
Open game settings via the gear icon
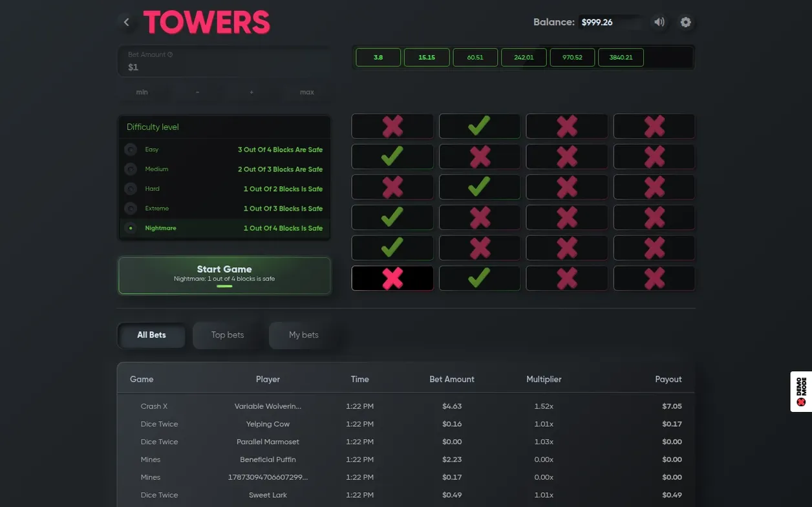[686, 22]
